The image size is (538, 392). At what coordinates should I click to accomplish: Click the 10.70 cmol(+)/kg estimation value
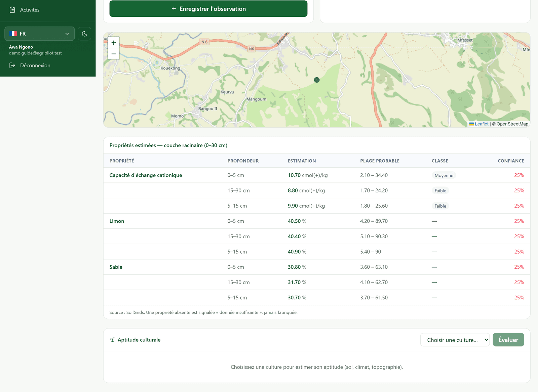point(308,175)
